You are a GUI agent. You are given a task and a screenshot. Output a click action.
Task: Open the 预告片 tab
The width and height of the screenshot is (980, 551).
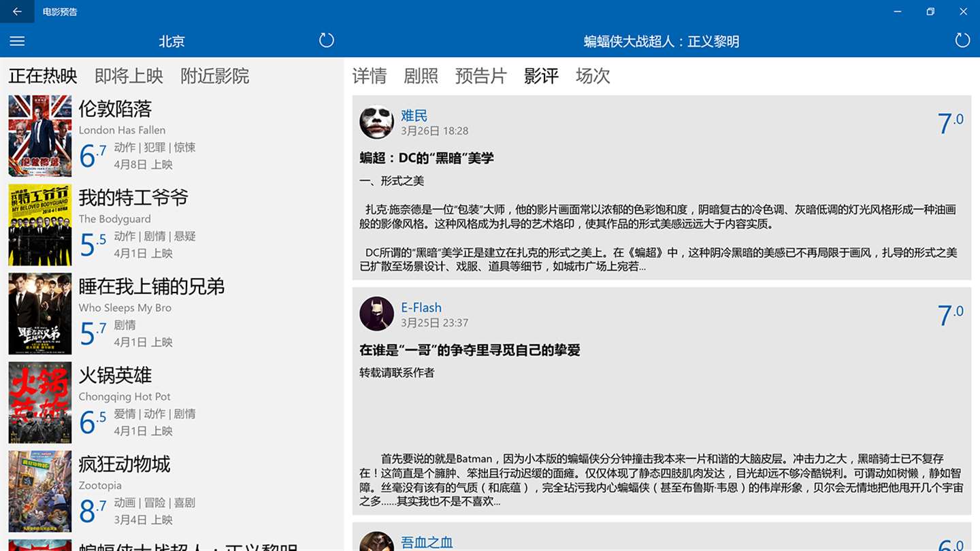click(481, 76)
